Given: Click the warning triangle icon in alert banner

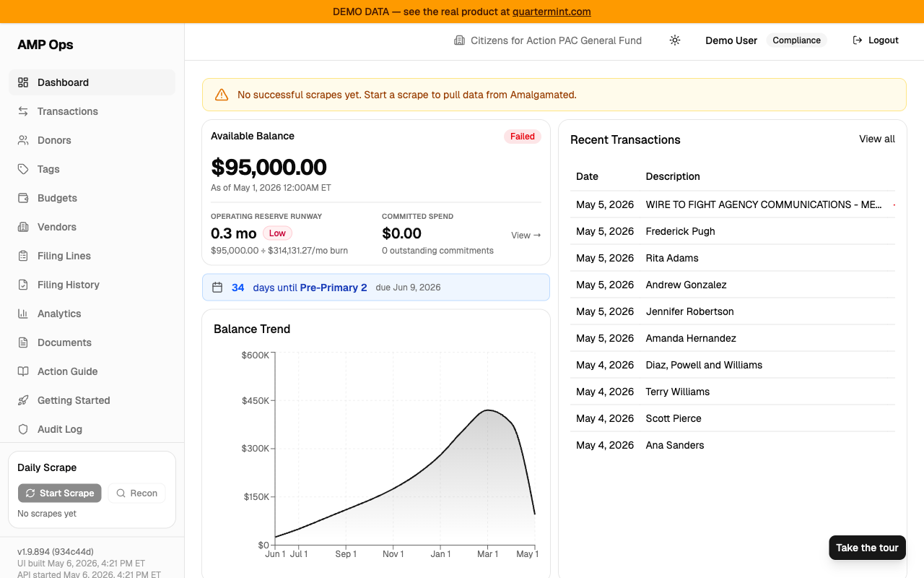Looking at the screenshot, I should [x=222, y=95].
